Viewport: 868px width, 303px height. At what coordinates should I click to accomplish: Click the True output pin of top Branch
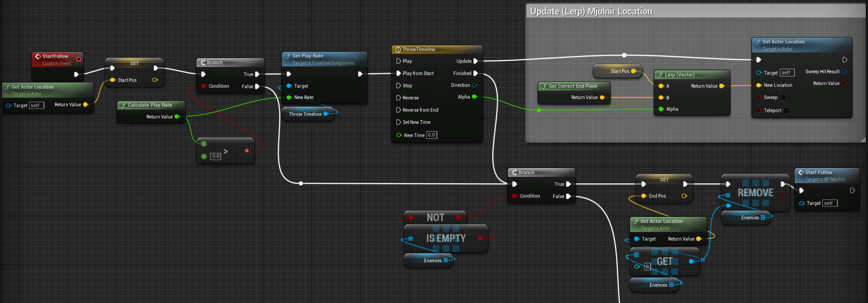tap(257, 74)
